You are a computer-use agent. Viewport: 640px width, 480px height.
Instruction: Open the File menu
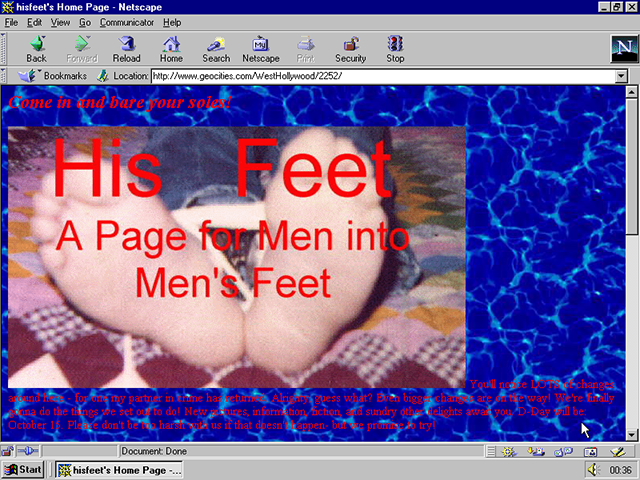pos(12,22)
